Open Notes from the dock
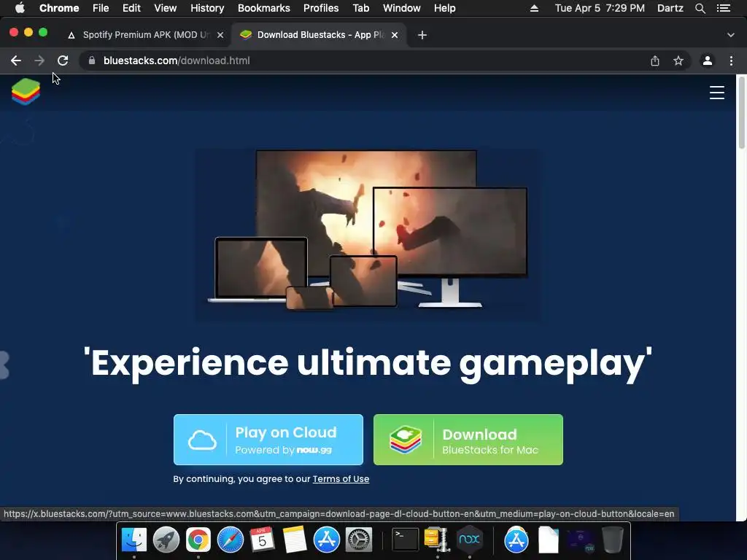This screenshot has width=747, height=560. point(295,540)
